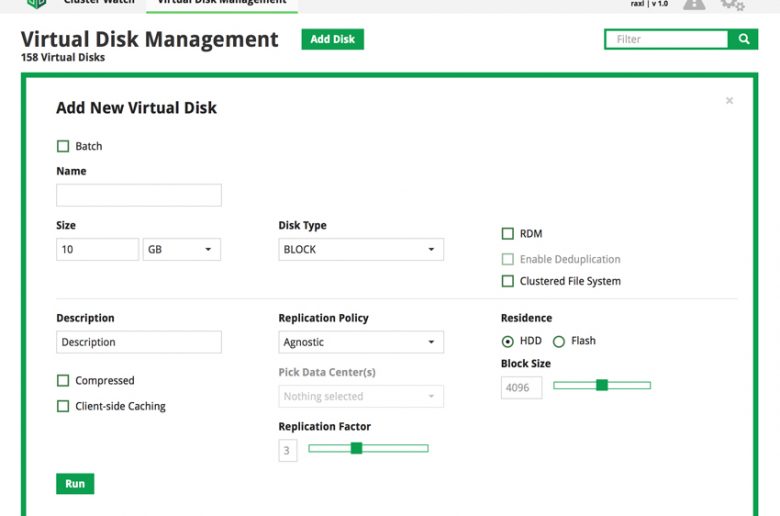This screenshot has width=780, height=516.
Task: Select Flash residence radio button
Action: pyautogui.click(x=559, y=341)
